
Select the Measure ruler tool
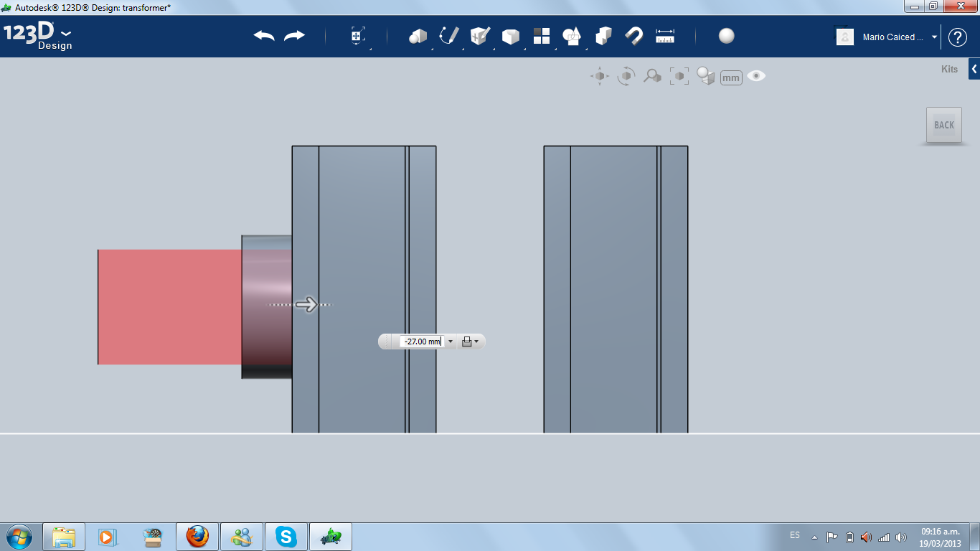tap(665, 36)
